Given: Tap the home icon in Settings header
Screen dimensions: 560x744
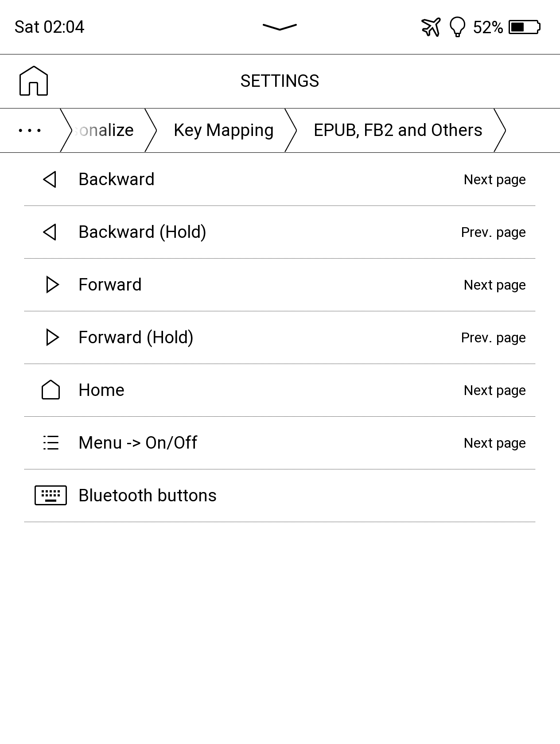Looking at the screenshot, I should [x=34, y=81].
